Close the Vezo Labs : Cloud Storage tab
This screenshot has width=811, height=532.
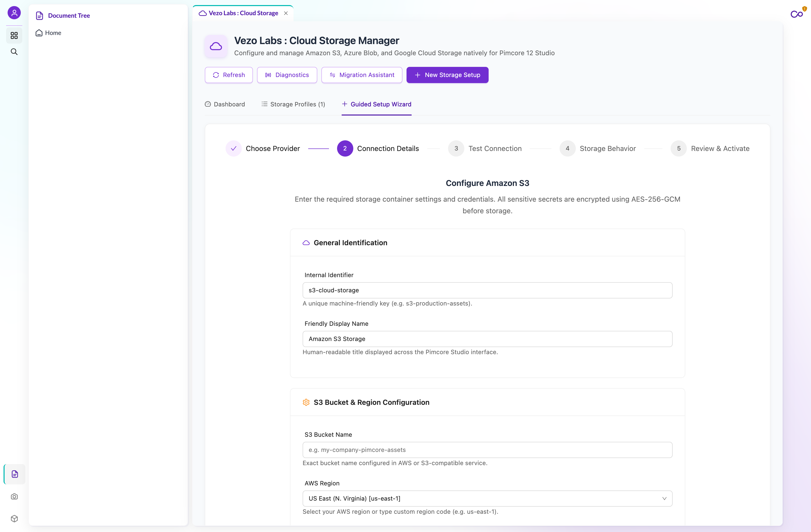(x=286, y=13)
